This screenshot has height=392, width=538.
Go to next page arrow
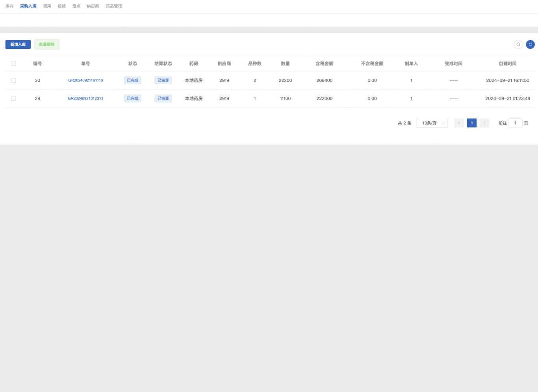click(x=484, y=123)
